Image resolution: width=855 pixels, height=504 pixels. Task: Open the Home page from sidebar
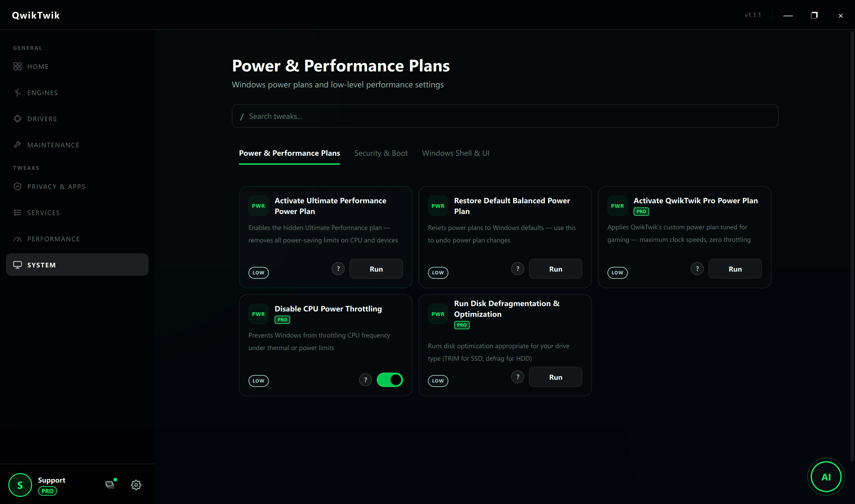click(x=77, y=67)
